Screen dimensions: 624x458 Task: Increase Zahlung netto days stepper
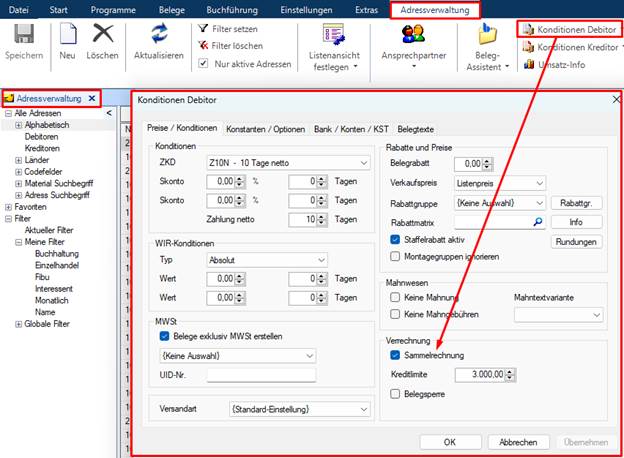pyautogui.click(x=322, y=216)
